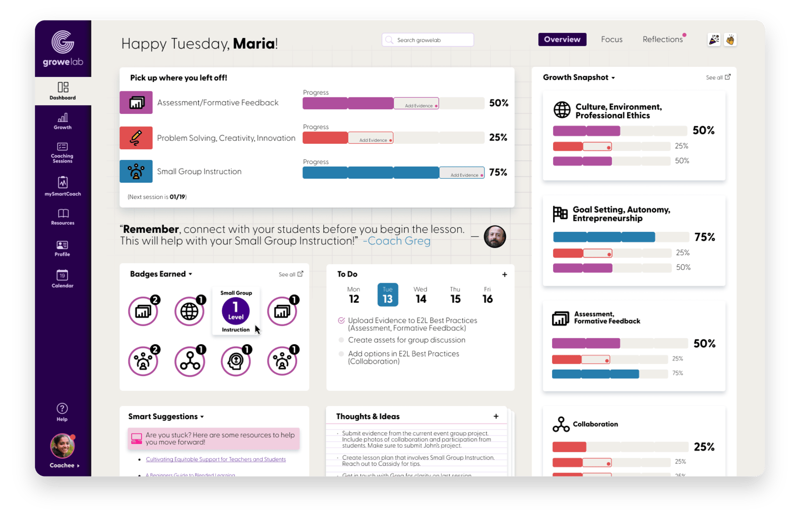Image resolution: width=800 pixels, height=532 pixels.
Task: Expand the Growth Snapshot dropdown
Action: click(x=613, y=78)
